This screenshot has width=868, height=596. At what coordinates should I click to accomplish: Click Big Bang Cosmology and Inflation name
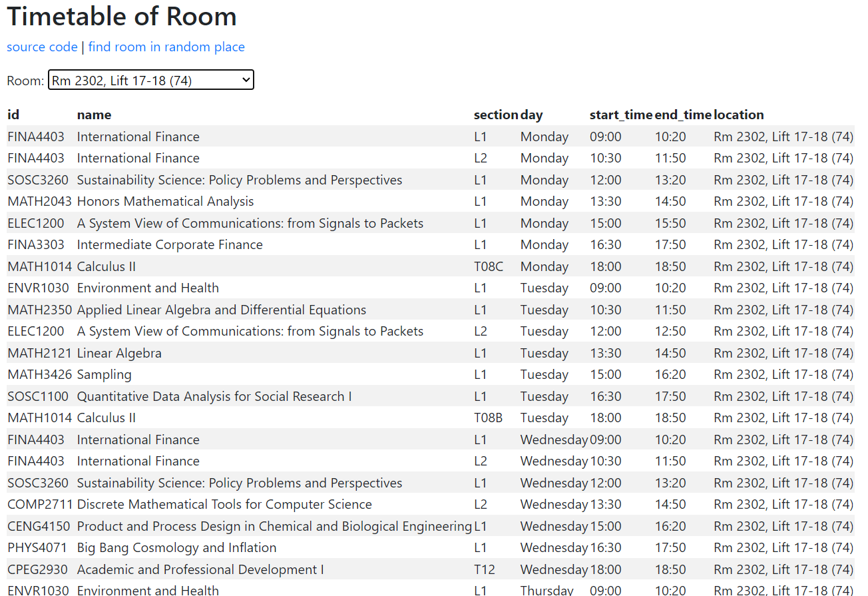[x=176, y=547]
